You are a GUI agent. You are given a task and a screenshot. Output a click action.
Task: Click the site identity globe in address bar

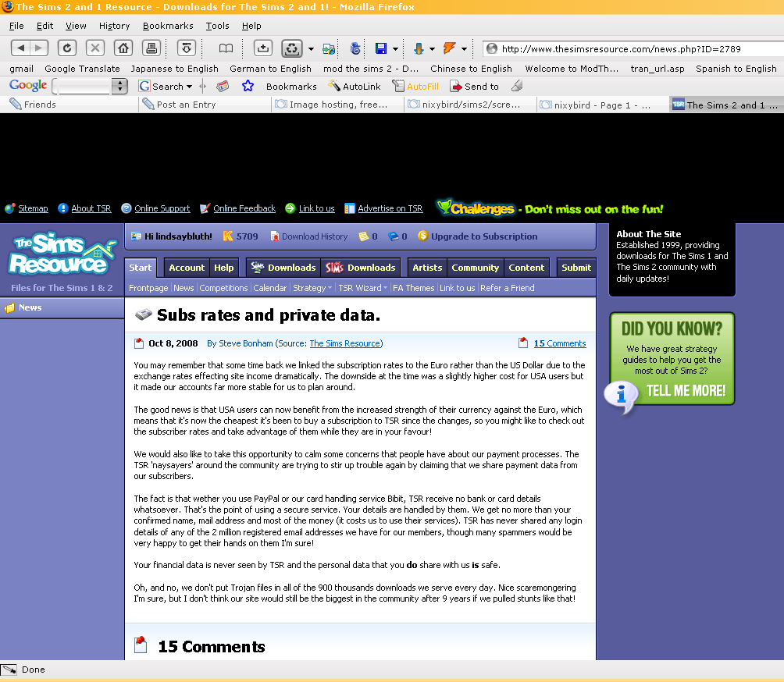pos(492,48)
